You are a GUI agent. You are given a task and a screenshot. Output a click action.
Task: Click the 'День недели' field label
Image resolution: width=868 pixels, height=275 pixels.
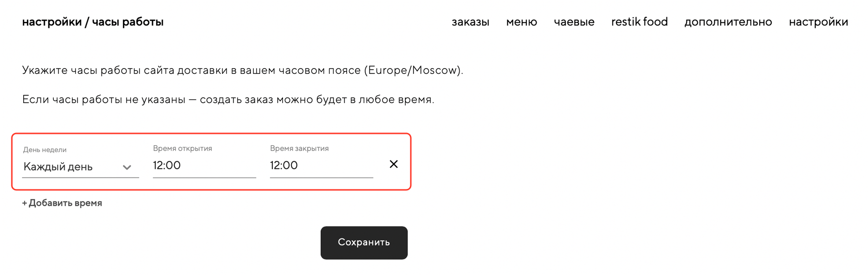point(45,150)
